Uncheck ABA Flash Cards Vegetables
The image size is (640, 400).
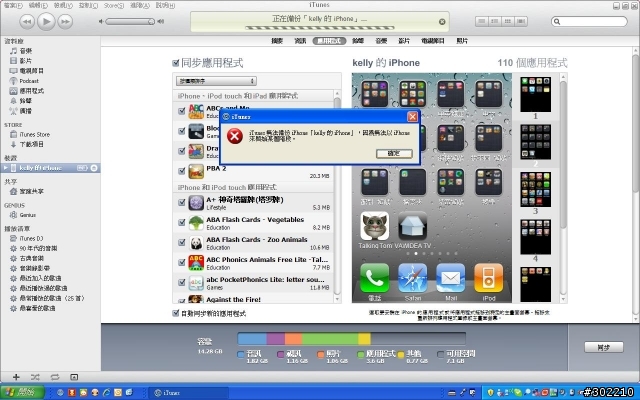[x=182, y=222]
